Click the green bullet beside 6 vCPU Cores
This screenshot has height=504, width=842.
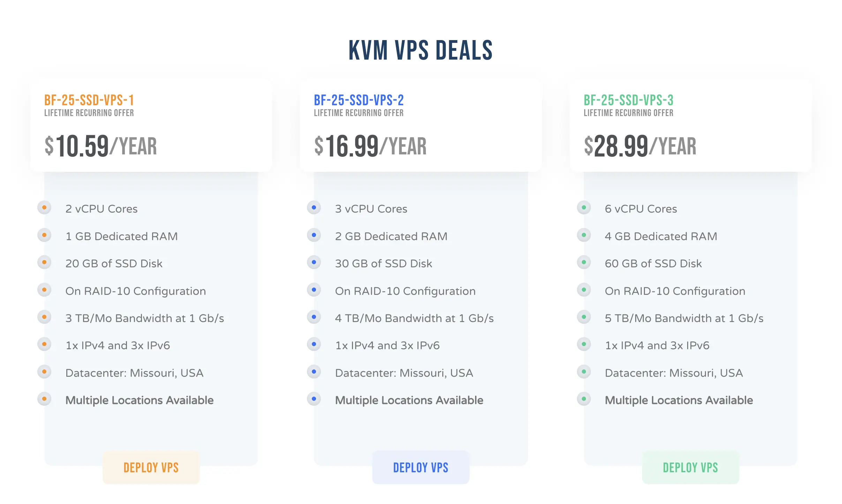pyautogui.click(x=584, y=208)
